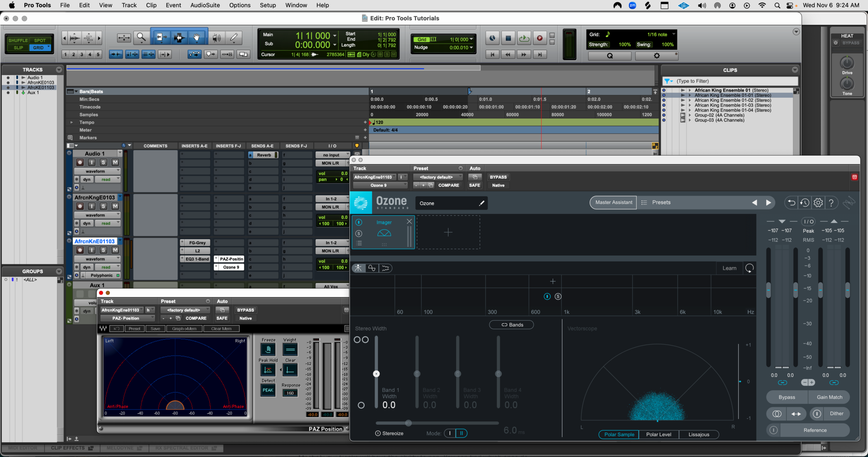The height and width of the screenshot is (457, 868).
Task: Activate the Zoomer magnifying glass tool
Action: [142, 38]
